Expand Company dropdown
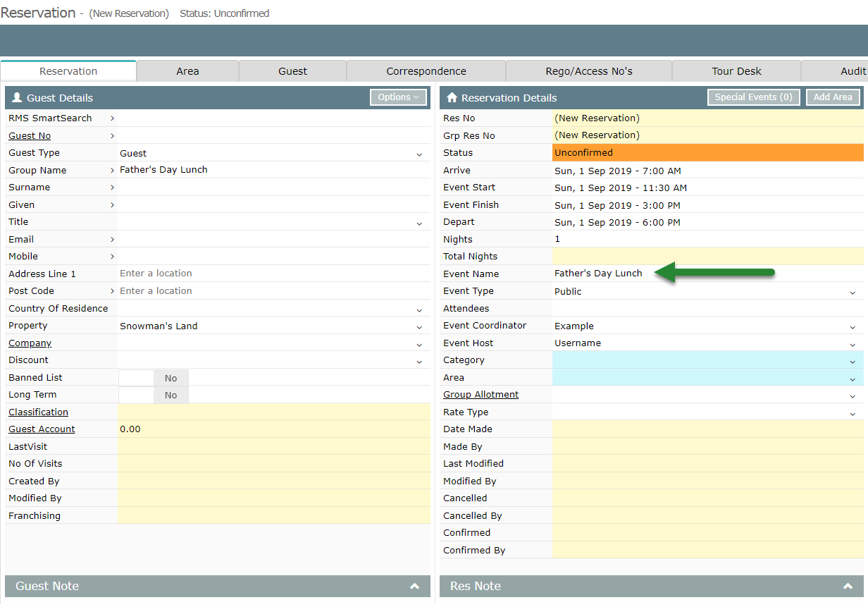 click(419, 344)
